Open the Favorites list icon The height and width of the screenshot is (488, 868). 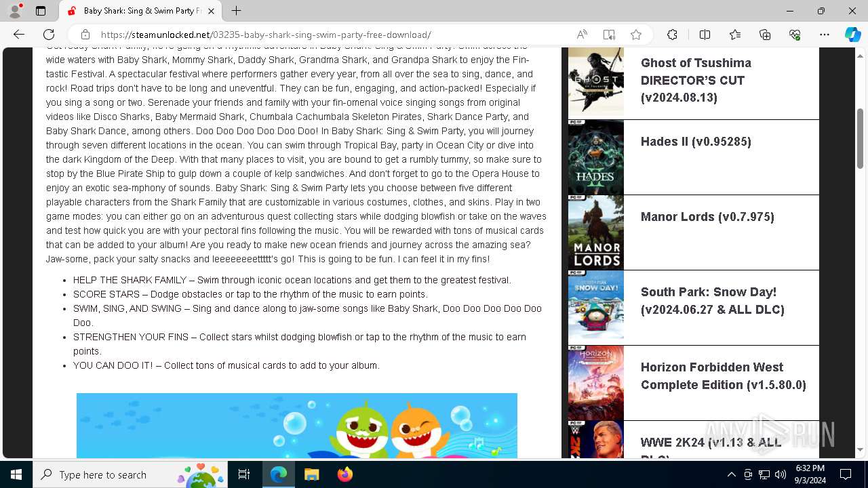[735, 35]
